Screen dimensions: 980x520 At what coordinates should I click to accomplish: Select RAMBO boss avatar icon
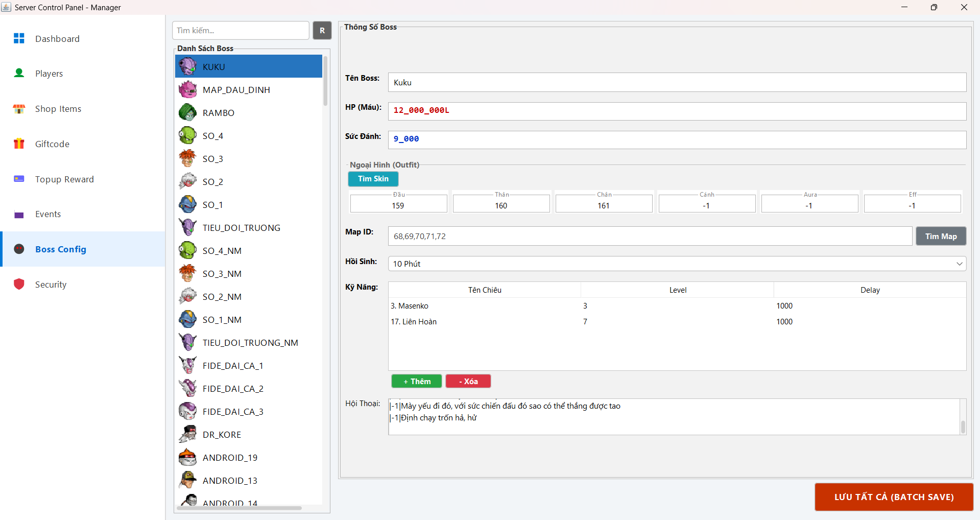pyautogui.click(x=187, y=112)
